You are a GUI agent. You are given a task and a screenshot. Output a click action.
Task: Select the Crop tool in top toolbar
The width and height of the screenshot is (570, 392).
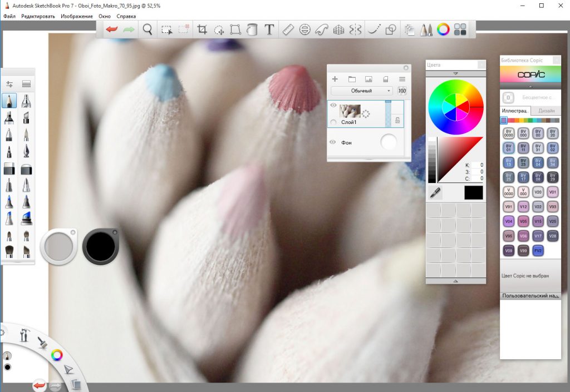click(x=203, y=29)
